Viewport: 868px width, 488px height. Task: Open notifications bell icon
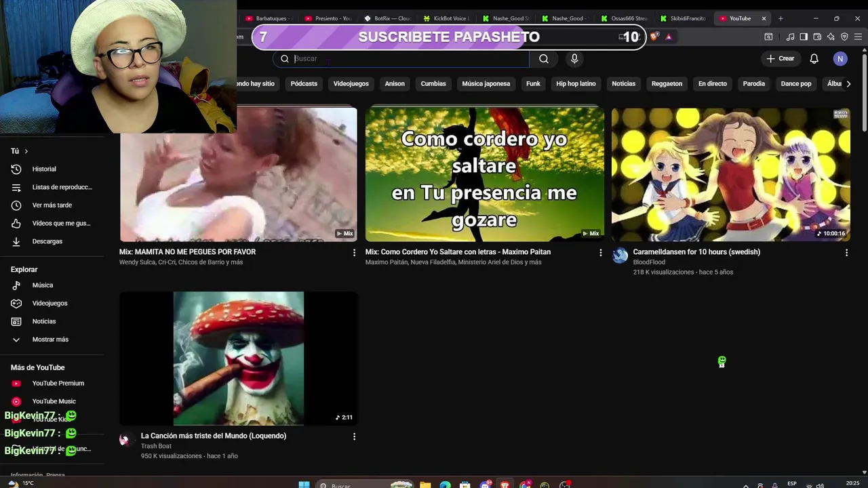[814, 59]
